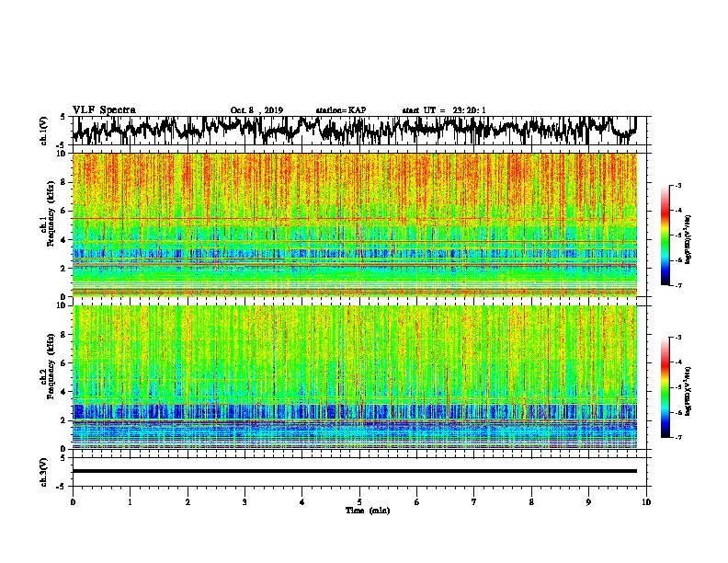Click the 'start UT = 23:20:1' label

tap(444, 110)
